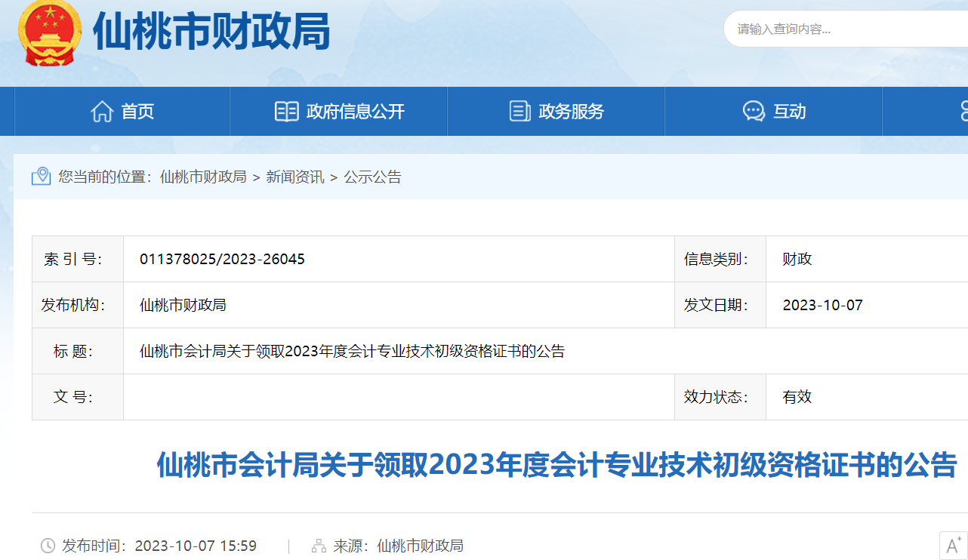
Task: Click the document icon beside 政务服务
Action: [519, 112]
